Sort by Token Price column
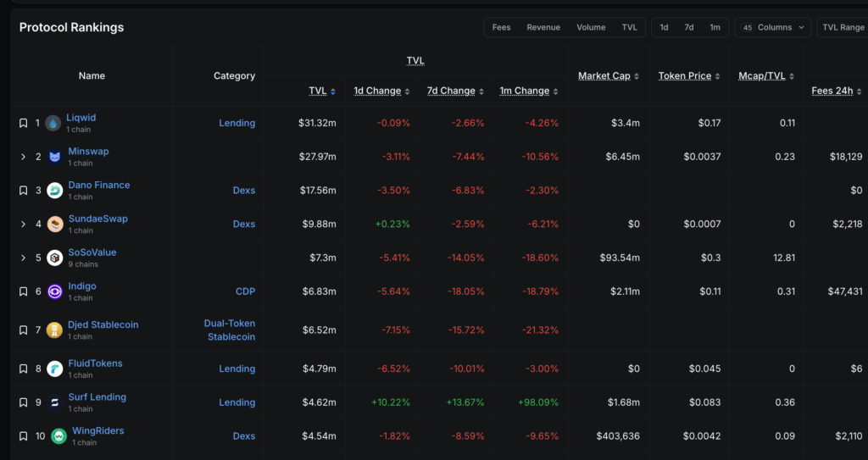The height and width of the screenshot is (460, 868). click(x=689, y=76)
